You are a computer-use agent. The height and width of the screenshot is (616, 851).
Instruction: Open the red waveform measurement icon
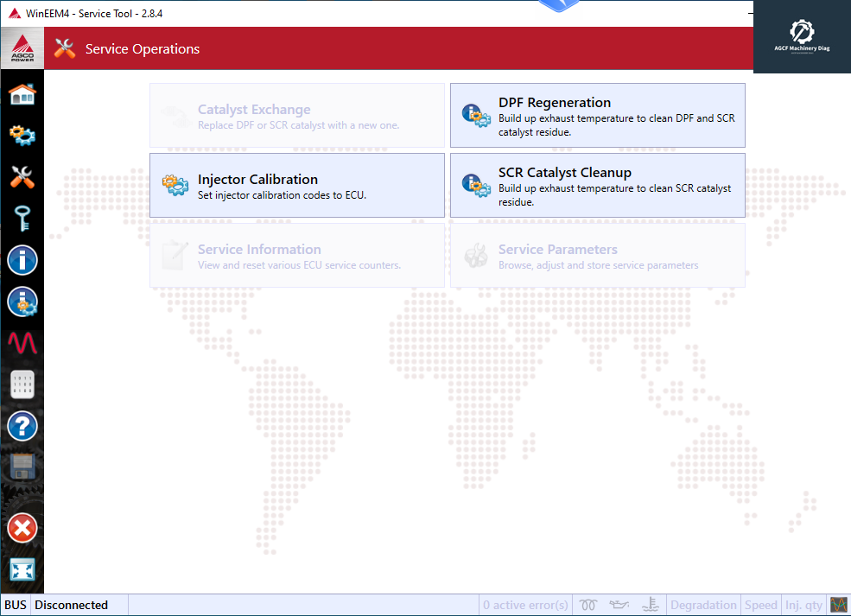pyautogui.click(x=22, y=343)
